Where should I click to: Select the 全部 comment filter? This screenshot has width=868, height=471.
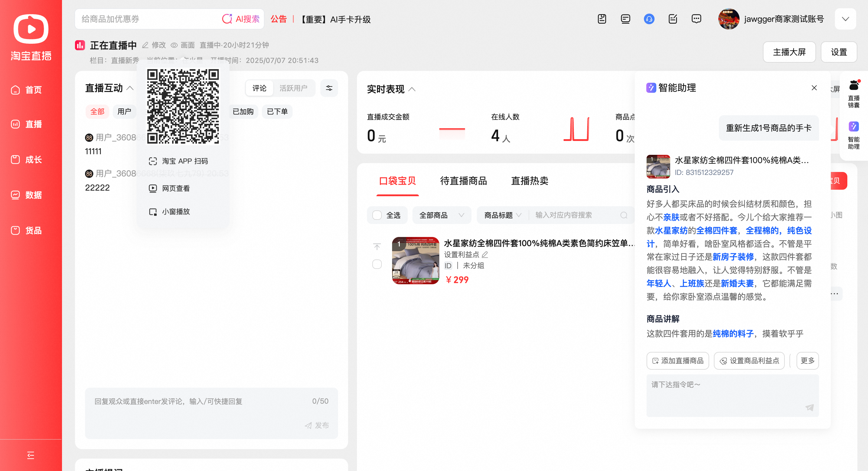point(97,112)
